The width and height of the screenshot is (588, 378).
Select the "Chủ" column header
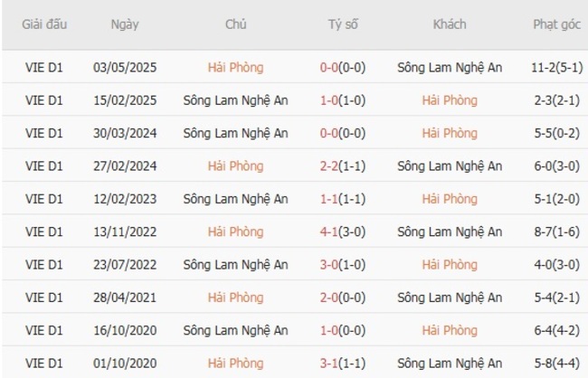pyautogui.click(x=235, y=24)
